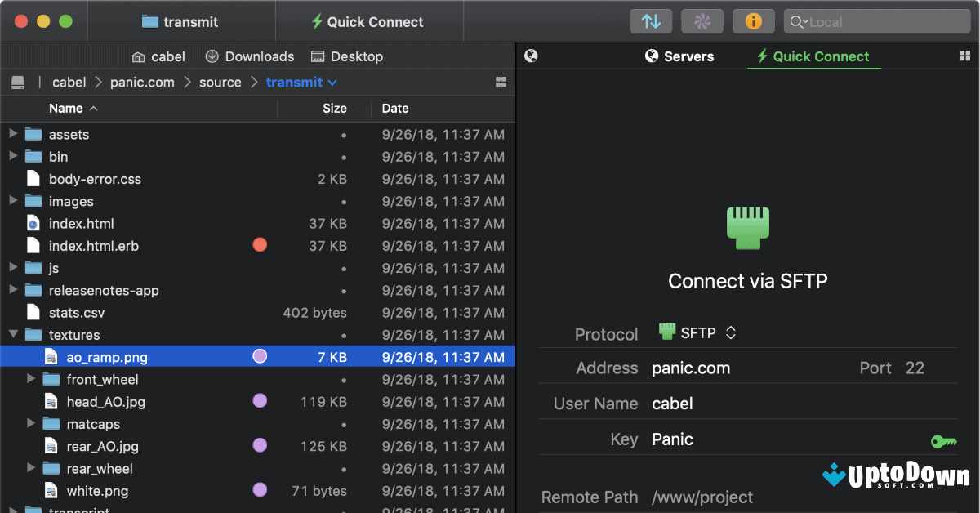
Task: Click the orange status dot beside index.html.erb
Action: 259,244
